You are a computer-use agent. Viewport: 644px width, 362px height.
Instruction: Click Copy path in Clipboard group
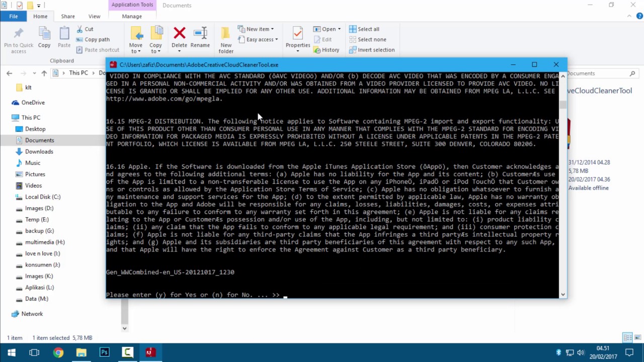coord(93,39)
